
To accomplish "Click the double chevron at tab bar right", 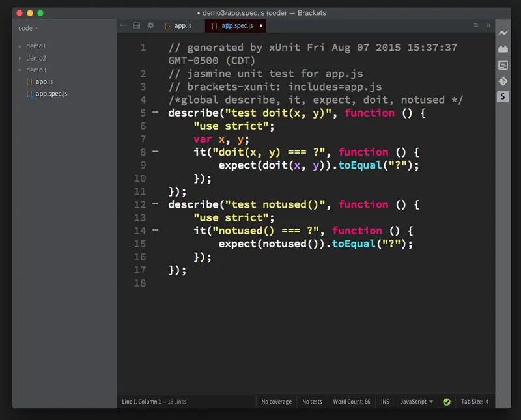I will [x=488, y=25].
